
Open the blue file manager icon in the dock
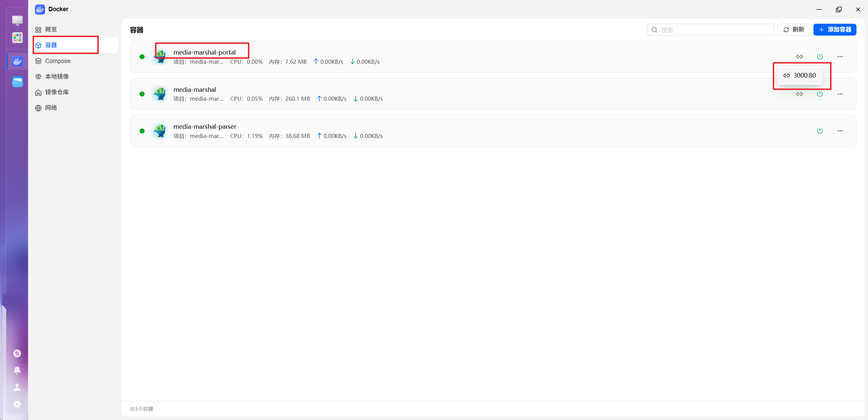17,82
